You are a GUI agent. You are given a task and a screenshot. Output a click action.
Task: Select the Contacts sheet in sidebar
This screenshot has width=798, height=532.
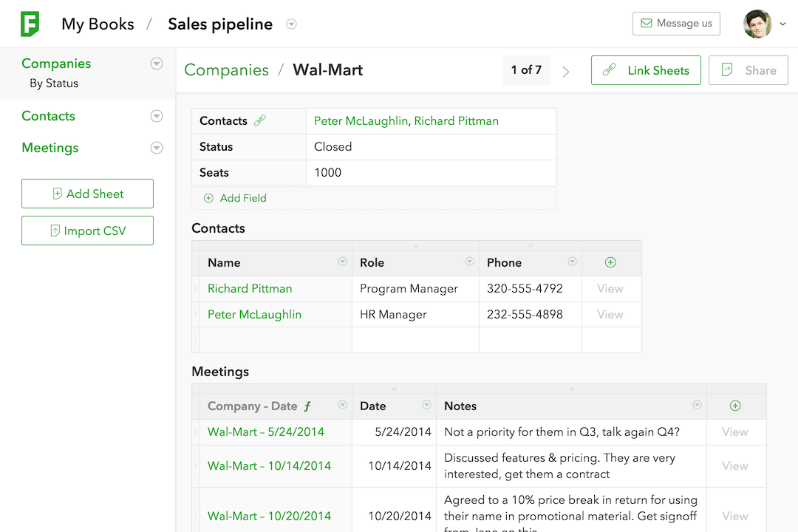tap(48, 116)
